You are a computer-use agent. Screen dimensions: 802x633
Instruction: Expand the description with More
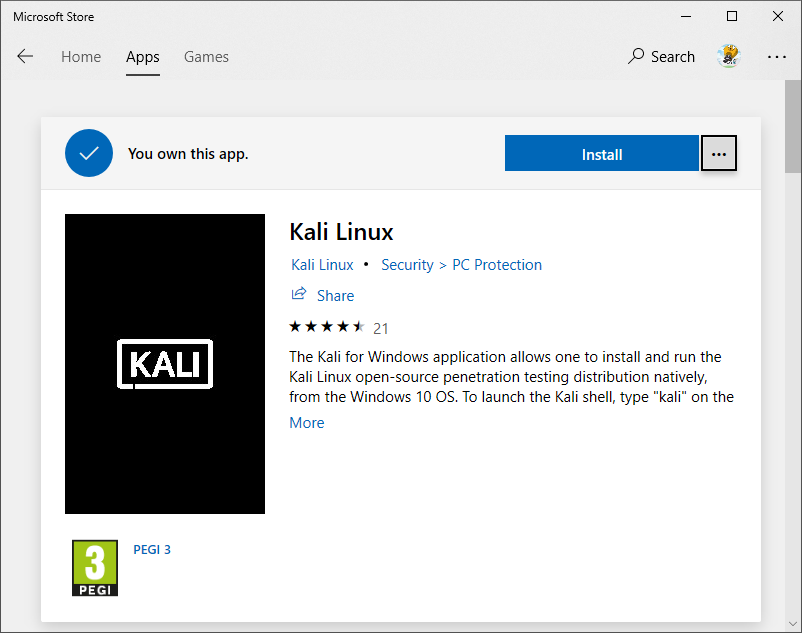(306, 423)
